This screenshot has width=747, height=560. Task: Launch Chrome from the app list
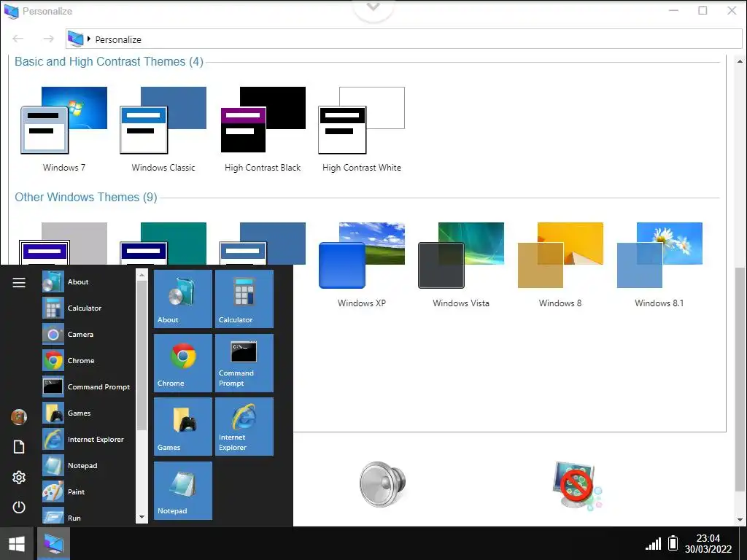[88, 360]
